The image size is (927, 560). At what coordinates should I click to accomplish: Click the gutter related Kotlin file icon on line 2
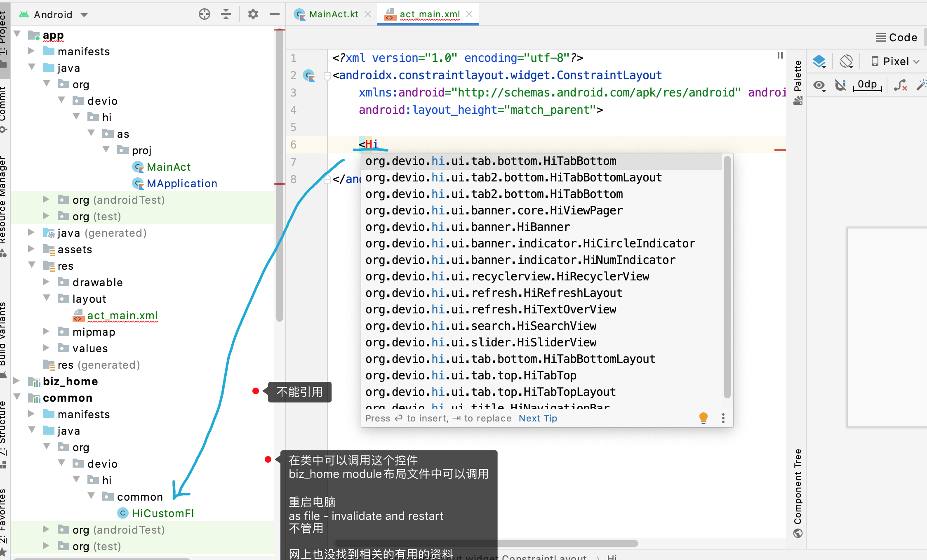(x=309, y=75)
